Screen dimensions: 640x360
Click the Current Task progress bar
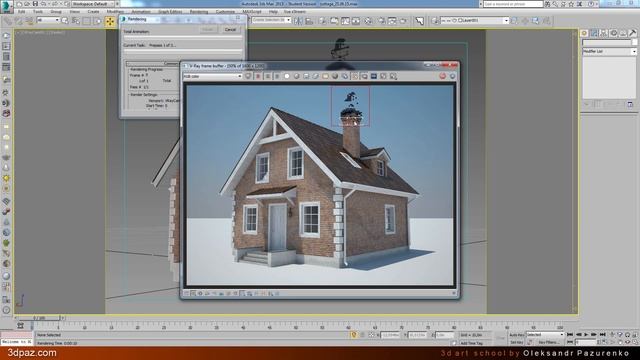click(183, 52)
